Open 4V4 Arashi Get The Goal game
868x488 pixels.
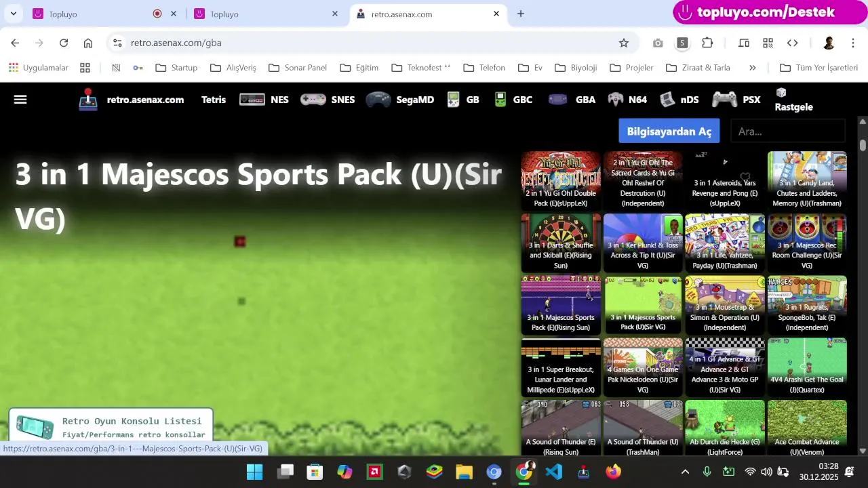pyautogui.click(x=807, y=367)
